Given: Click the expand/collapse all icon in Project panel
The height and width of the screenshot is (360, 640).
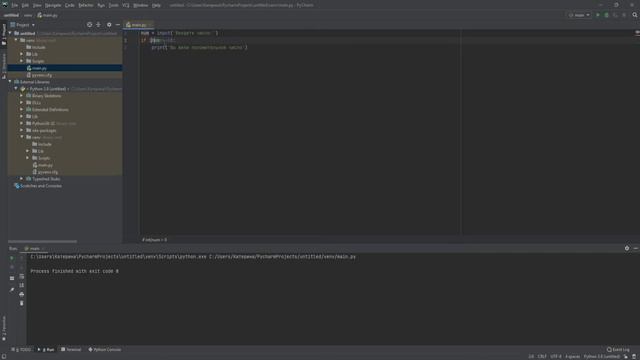Looking at the screenshot, I should click(98, 25).
